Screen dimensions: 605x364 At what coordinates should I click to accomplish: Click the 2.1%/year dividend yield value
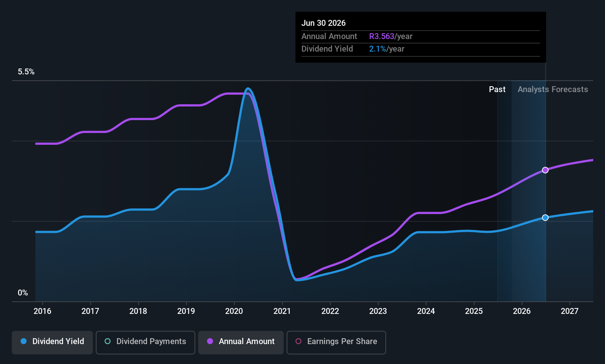[387, 49]
